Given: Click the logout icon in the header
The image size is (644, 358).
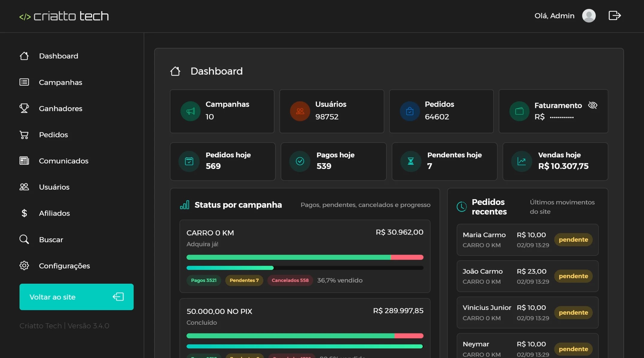Looking at the screenshot, I should [x=615, y=16].
